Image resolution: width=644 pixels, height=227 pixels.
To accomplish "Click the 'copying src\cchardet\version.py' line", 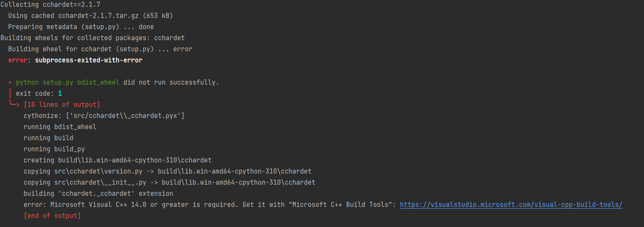I will pos(167,171).
